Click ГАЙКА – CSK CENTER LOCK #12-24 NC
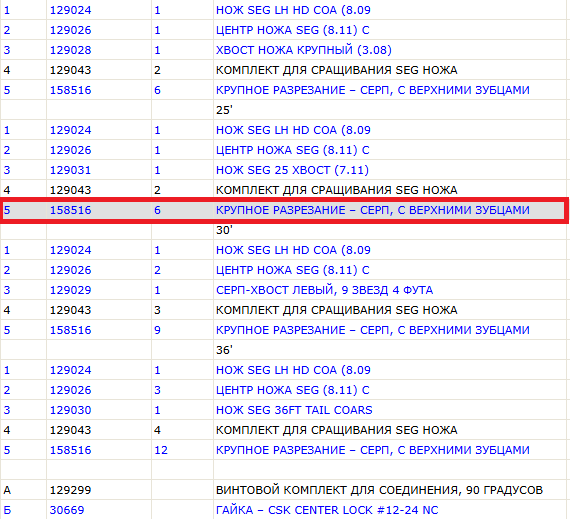The height and width of the screenshot is (519, 570). [x=327, y=510]
